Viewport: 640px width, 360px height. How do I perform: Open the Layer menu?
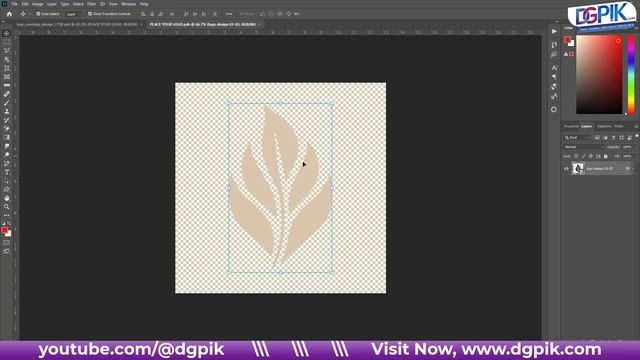(x=52, y=4)
